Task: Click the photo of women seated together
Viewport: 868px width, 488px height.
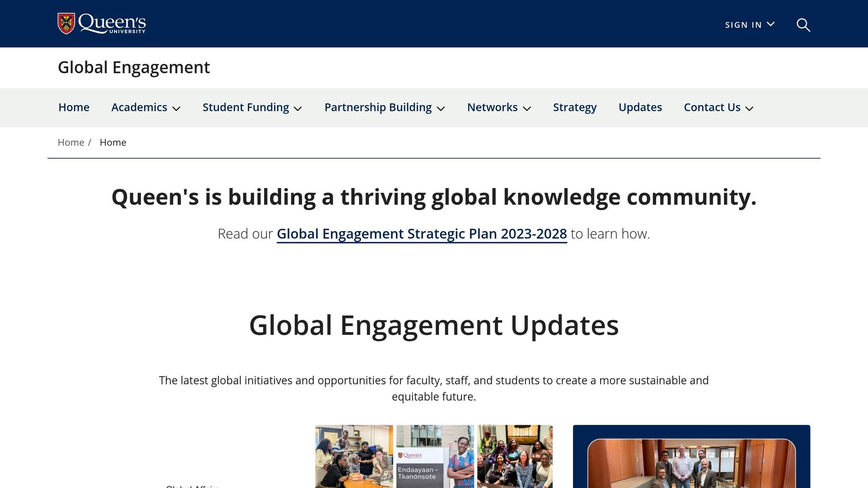Action: [x=515, y=457]
